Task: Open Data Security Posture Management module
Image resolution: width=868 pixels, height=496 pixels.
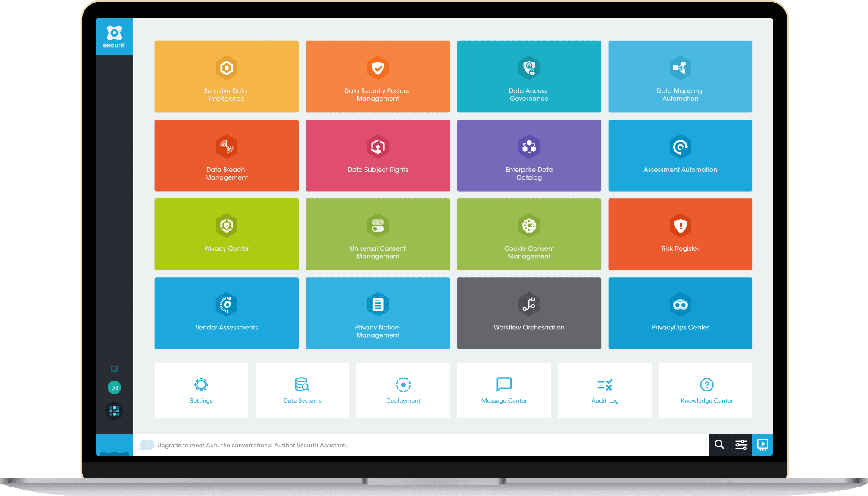Action: [x=378, y=77]
